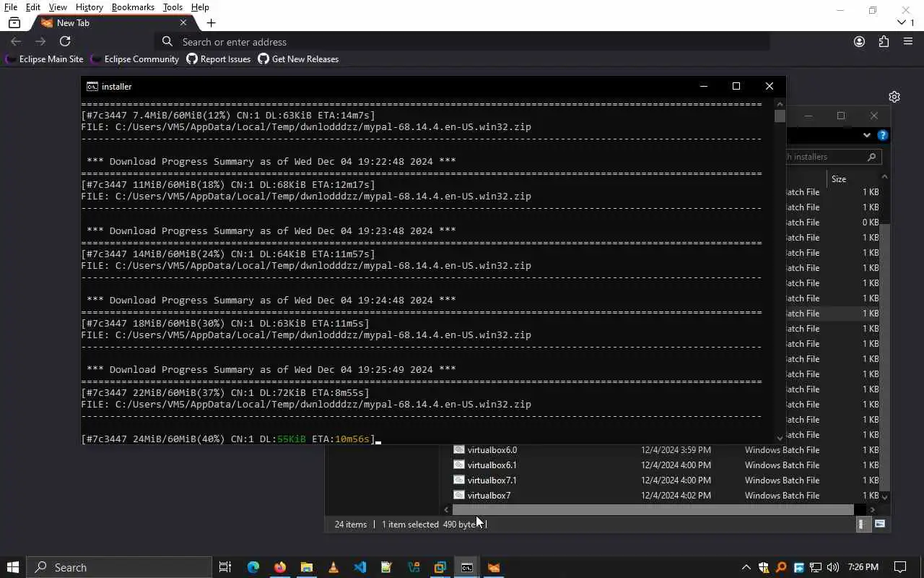Image resolution: width=924 pixels, height=578 pixels.
Task: Open the browser hamburger application menu
Action: tap(908, 41)
